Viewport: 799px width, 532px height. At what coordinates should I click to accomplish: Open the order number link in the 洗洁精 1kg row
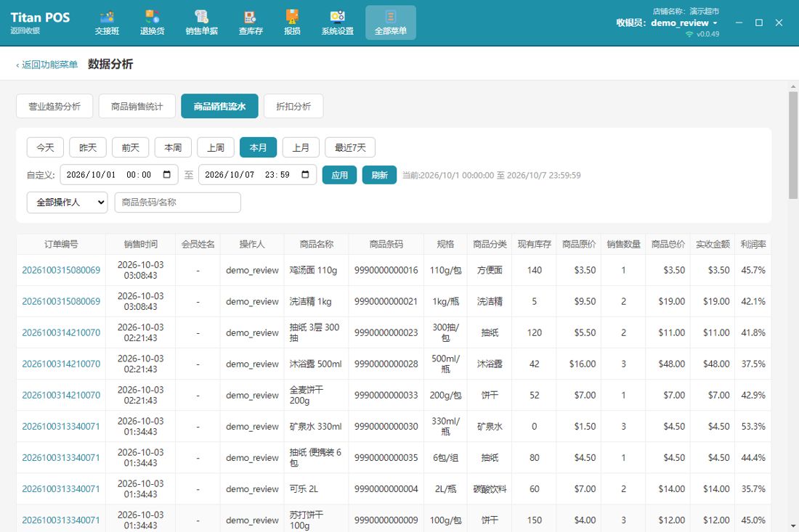pyautogui.click(x=61, y=301)
